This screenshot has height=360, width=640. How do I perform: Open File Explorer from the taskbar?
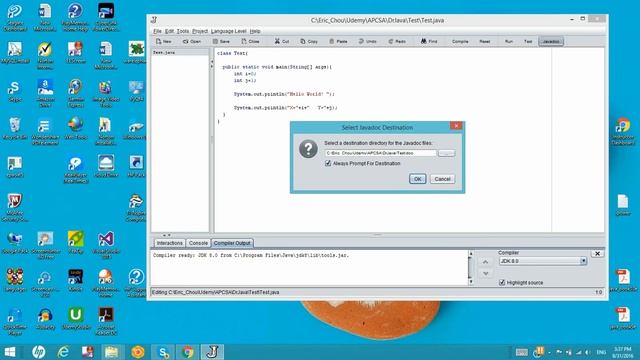(111, 352)
